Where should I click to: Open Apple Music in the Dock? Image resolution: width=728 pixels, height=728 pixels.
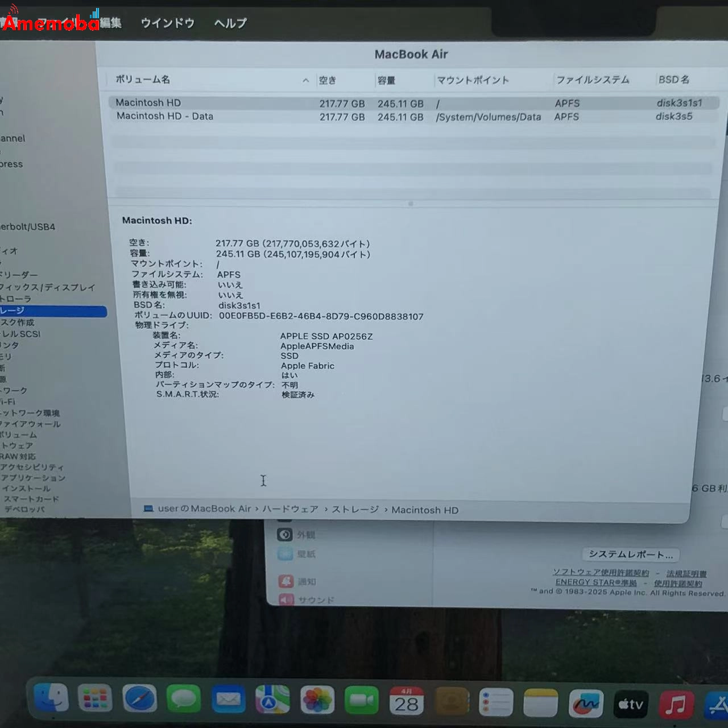click(675, 700)
